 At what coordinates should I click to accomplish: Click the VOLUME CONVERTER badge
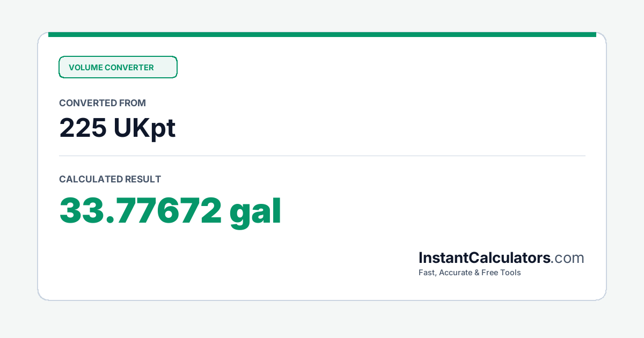pos(118,67)
